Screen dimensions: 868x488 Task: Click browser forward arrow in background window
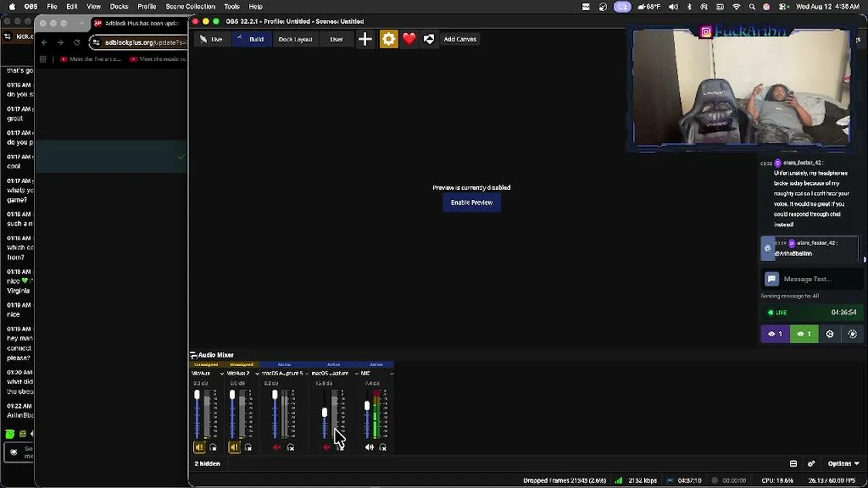60,42
